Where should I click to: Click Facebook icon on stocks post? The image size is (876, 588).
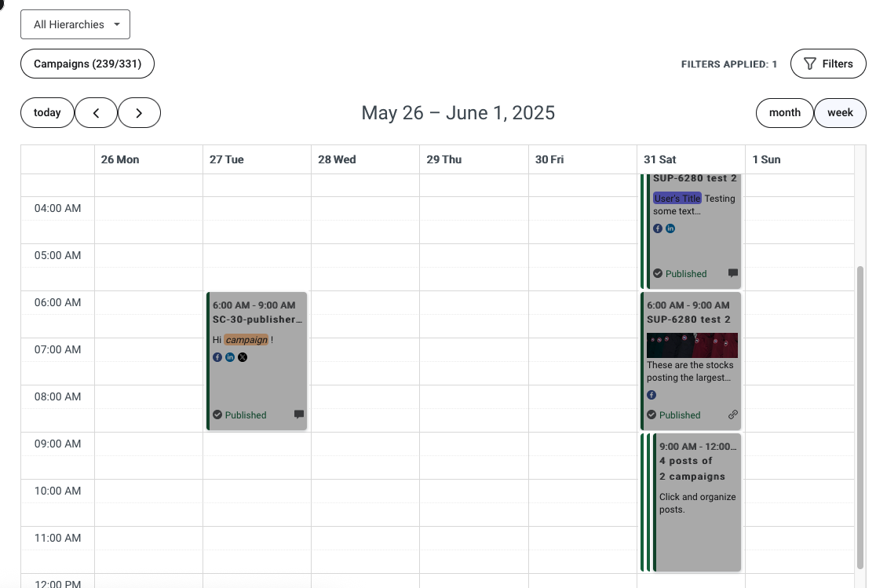tap(652, 395)
